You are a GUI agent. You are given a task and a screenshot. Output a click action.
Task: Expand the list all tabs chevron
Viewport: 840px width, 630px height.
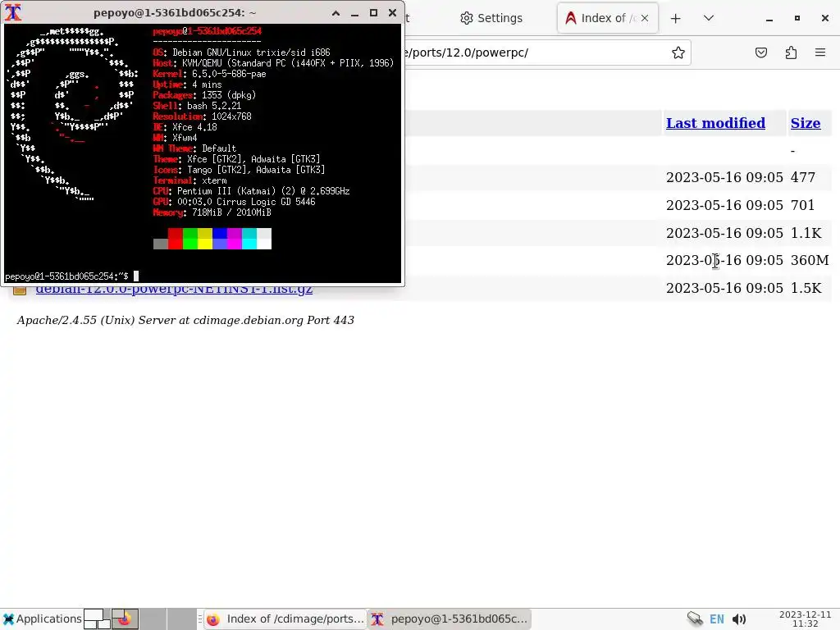(x=708, y=18)
